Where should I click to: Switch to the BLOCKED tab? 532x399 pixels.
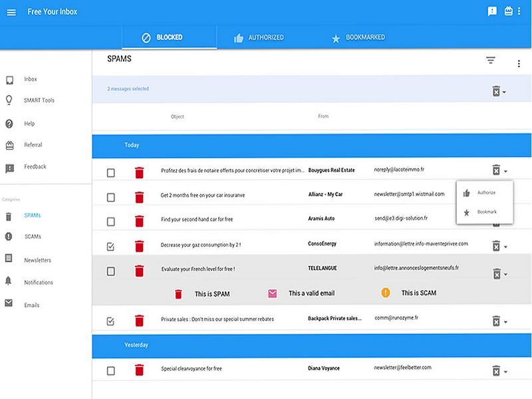(x=170, y=37)
